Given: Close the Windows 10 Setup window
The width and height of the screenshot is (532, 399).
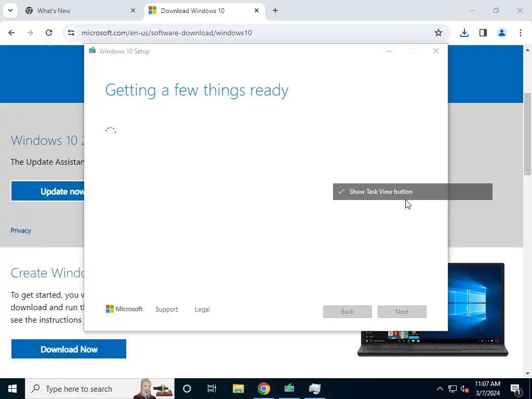Looking at the screenshot, I should [436, 51].
